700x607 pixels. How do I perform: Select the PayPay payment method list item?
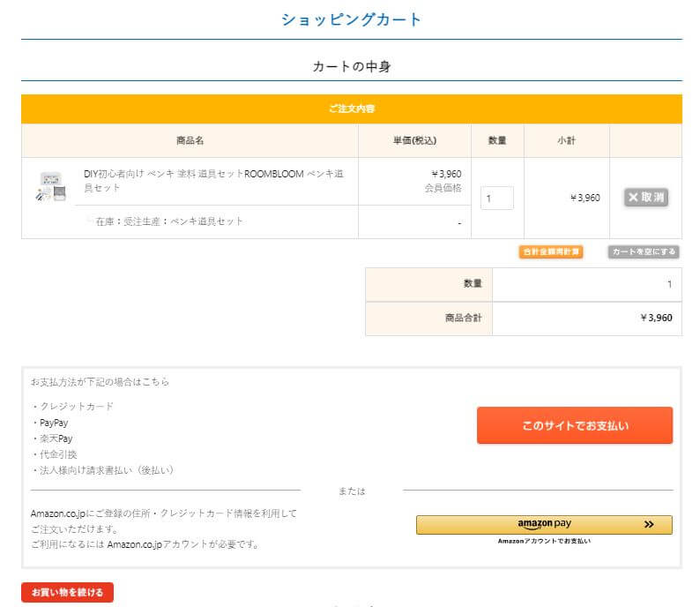tap(53, 423)
